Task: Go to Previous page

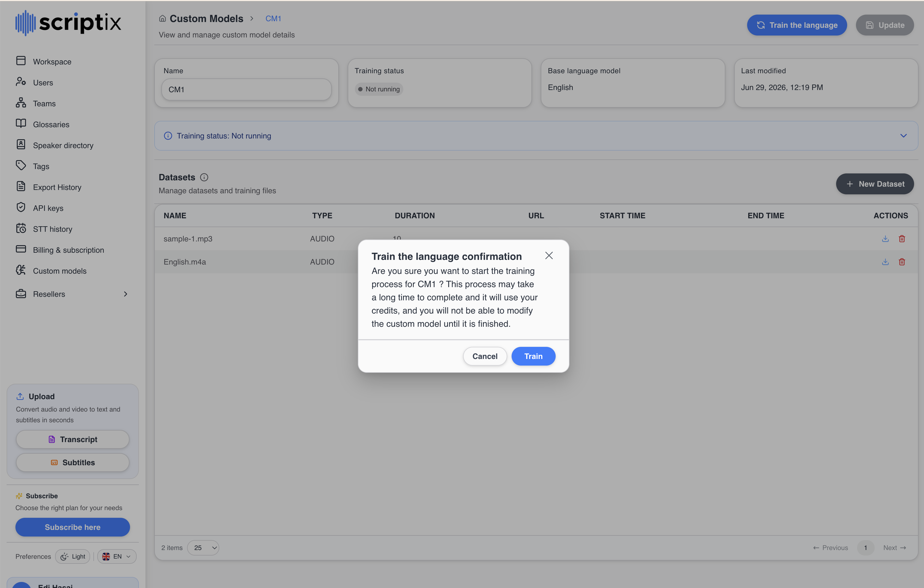Action: point(830,548)
